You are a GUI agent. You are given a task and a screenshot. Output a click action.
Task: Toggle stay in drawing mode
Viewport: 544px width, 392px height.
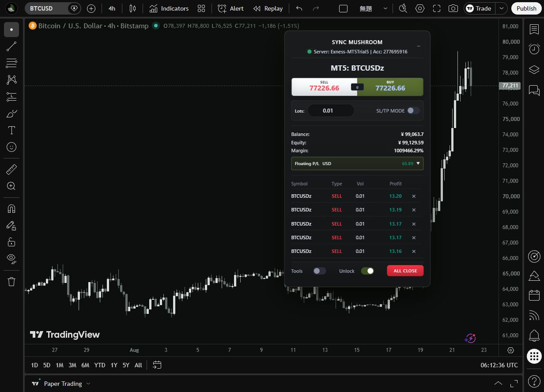tap(11, 225)
